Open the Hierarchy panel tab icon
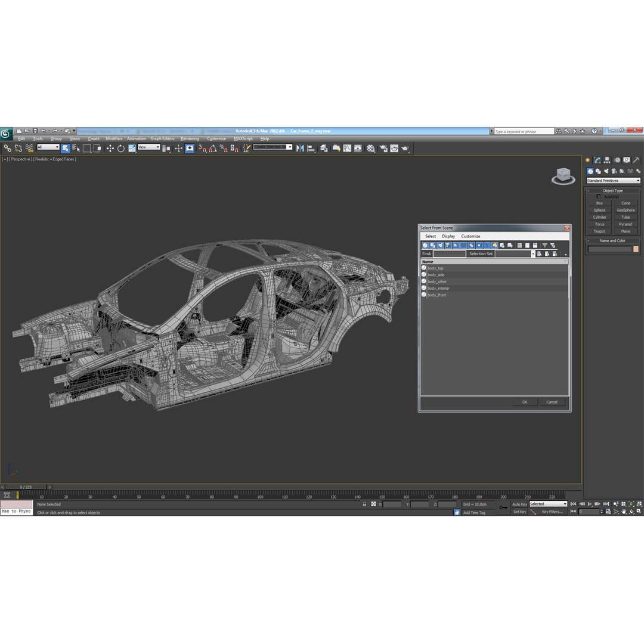This screenshot has width=644, height=644. pyautogui.click(x=607, y=160)
